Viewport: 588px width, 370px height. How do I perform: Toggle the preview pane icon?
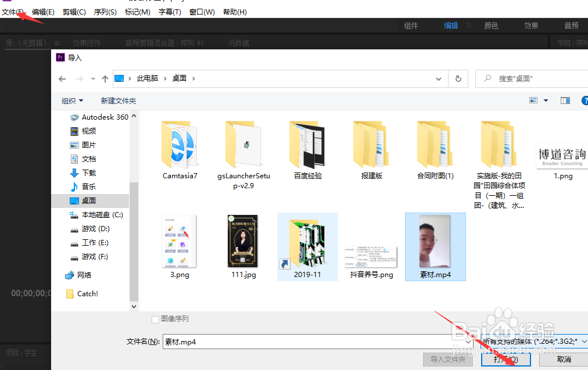coord(565,100)
